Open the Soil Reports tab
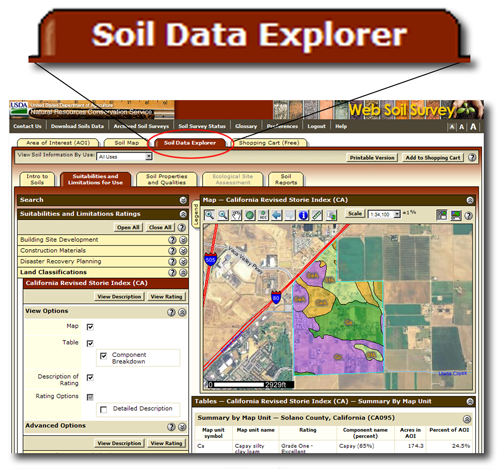Image resolution: width=498 pixels, height=469 pixels. [286, 179]
